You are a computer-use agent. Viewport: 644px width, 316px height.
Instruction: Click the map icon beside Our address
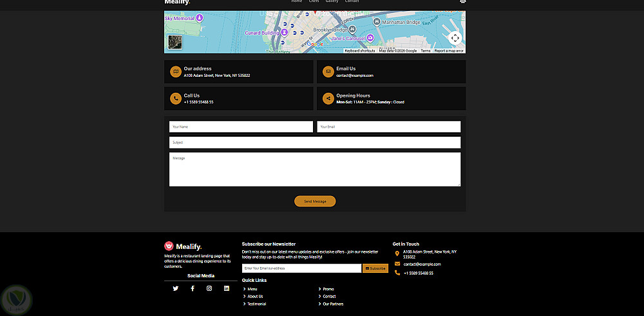[x=176, y=72]
